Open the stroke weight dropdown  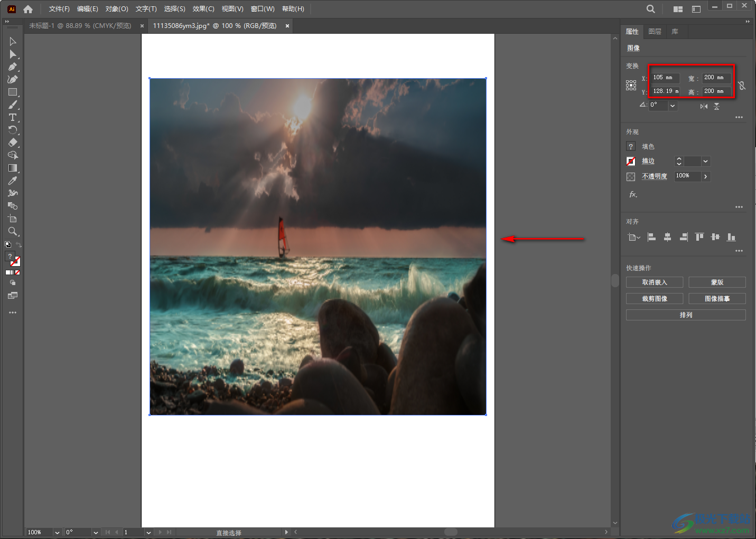706,161
